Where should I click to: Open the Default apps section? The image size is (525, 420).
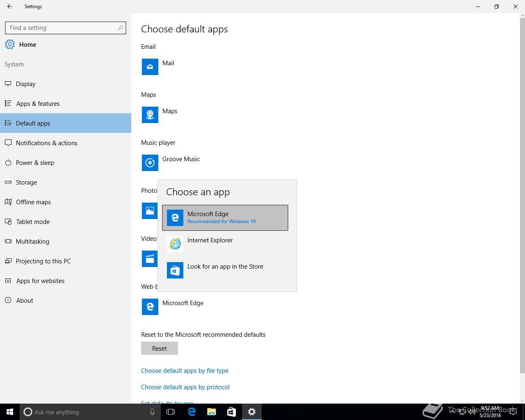coord(66,123)
